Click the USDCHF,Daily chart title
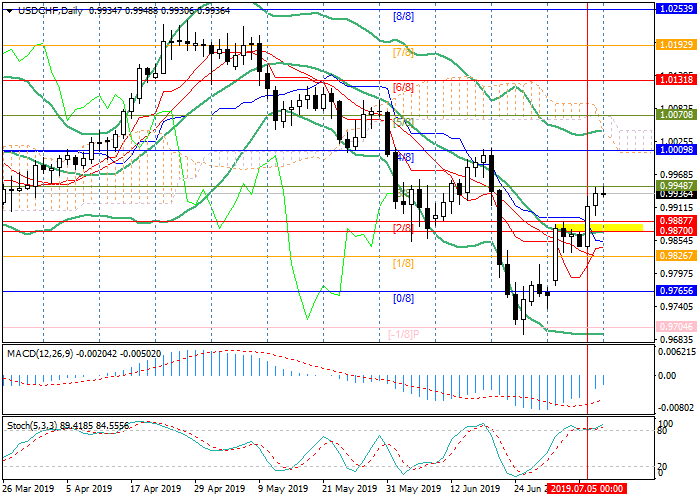 coord(36,8)
